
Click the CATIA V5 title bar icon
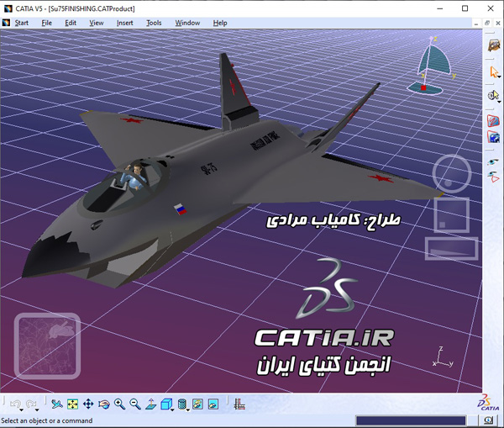[x=8, y=8]
